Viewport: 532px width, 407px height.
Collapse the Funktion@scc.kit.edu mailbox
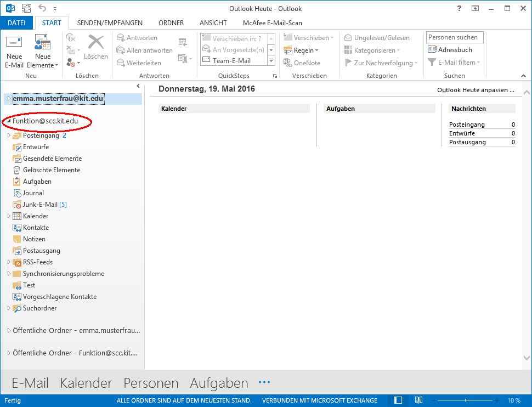click(x=9, y=121)
